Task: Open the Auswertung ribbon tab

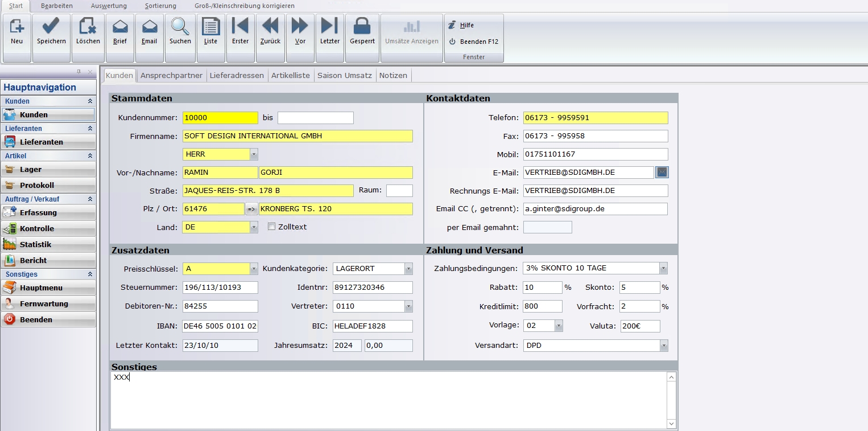Action: tap(110, 6)
